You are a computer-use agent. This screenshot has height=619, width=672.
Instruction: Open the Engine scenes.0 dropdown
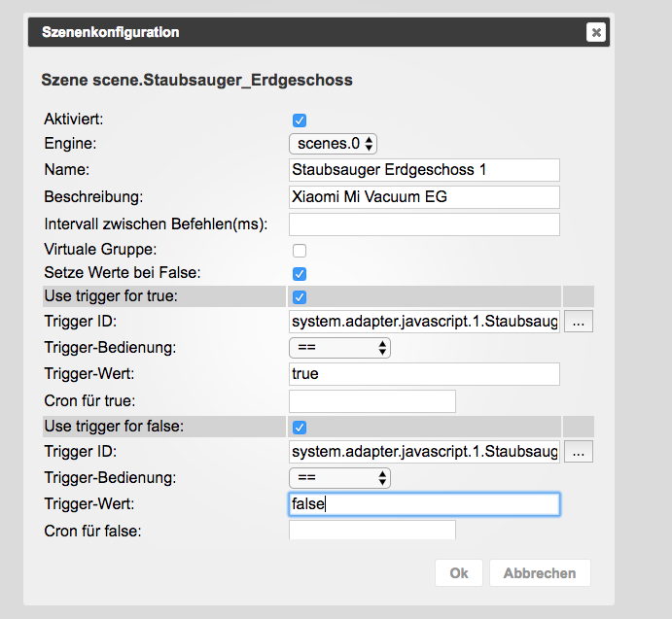click(333, 144)
